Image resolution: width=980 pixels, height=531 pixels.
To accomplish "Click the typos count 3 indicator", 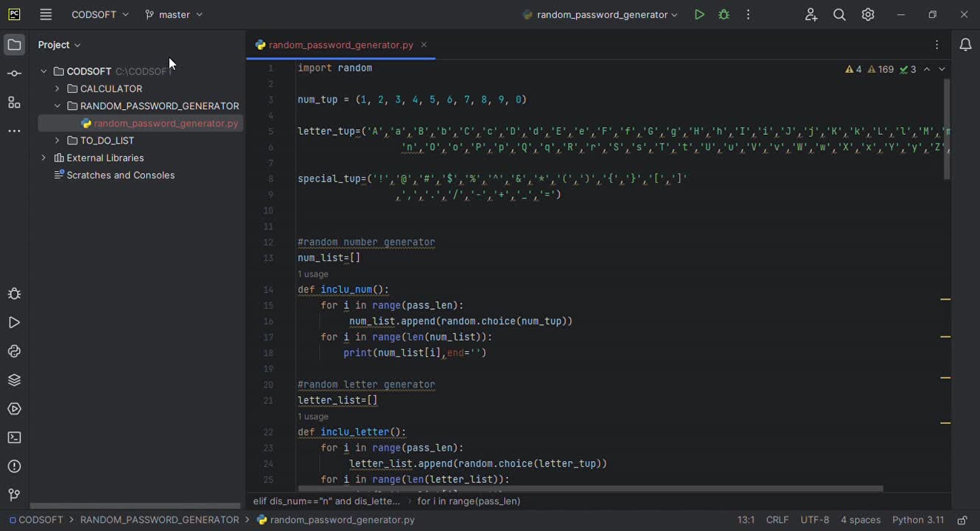I will pyautogui.click(x=908, y=69).
